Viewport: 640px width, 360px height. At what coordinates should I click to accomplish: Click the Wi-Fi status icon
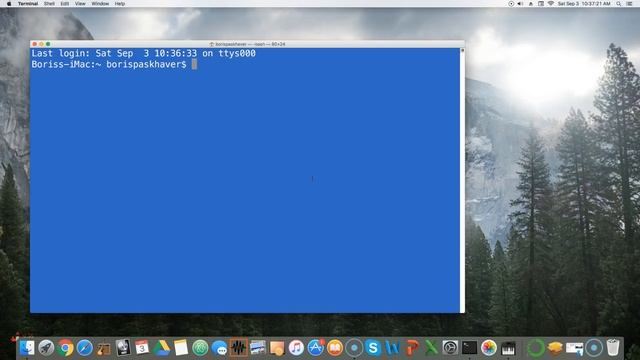551,4
